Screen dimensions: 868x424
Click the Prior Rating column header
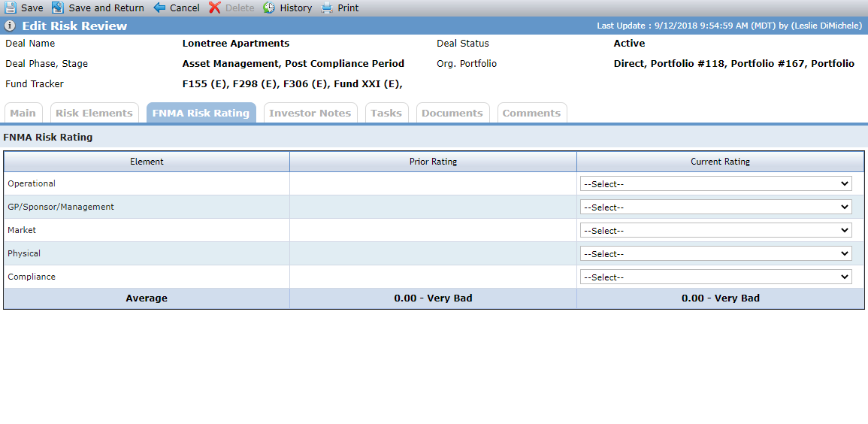point(433,162)
